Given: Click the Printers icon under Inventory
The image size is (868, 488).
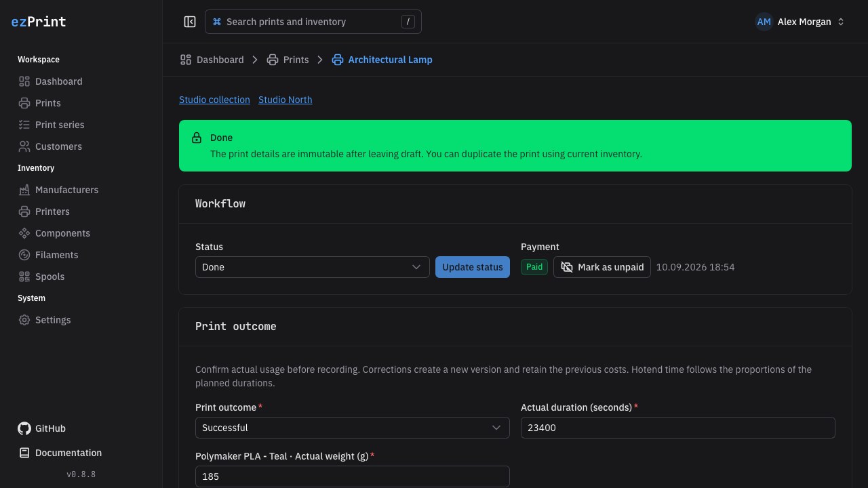Looking at the screenshot, I should click(x=24, y=211).
